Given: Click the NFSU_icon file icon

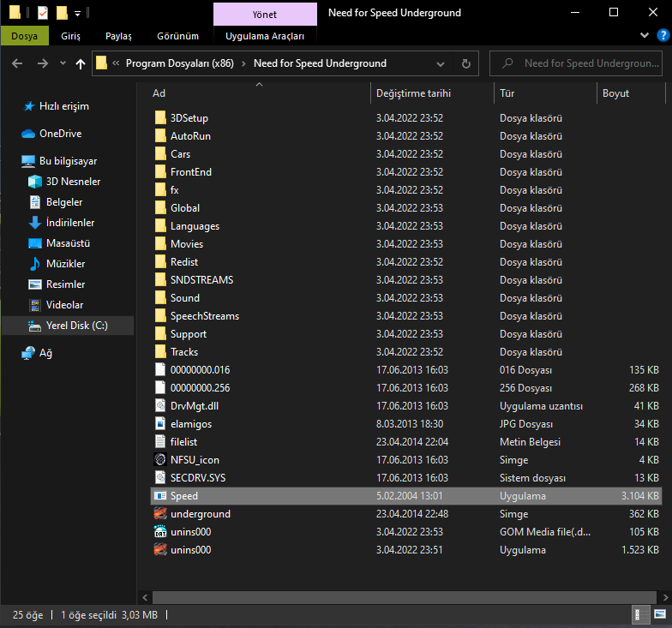Looking at the screenshot, I should click(x=160, y=459).
